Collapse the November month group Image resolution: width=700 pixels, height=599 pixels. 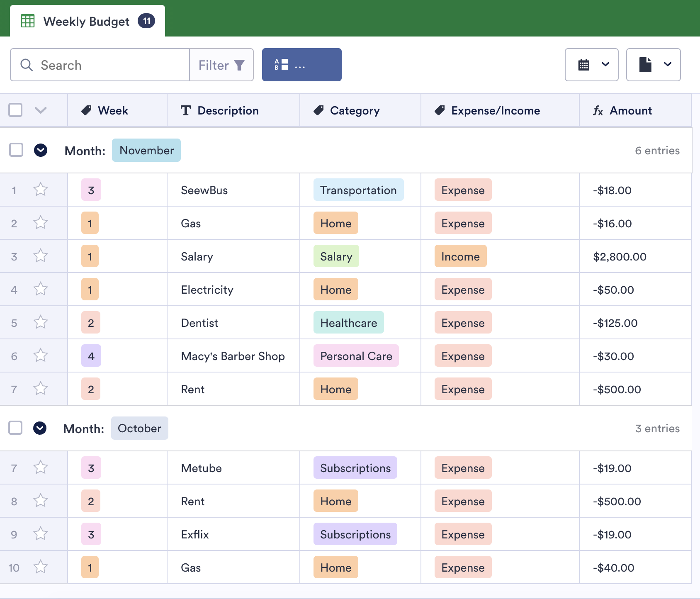tap(41, 150)
